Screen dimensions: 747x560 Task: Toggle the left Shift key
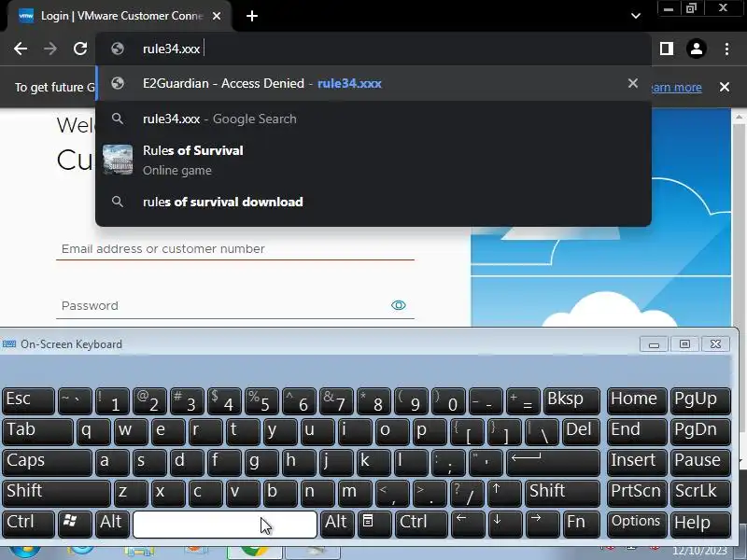(56, 493)
